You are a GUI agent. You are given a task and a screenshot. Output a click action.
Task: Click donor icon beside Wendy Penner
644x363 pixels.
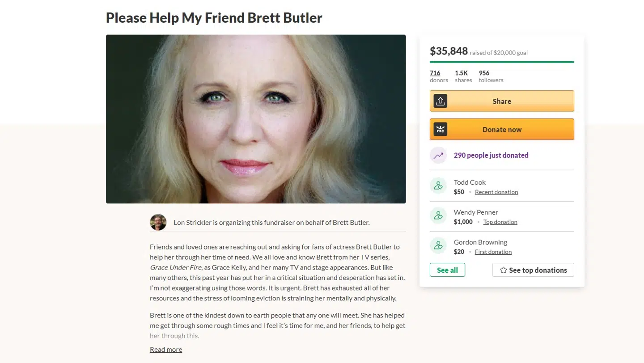tap(438, 215)
